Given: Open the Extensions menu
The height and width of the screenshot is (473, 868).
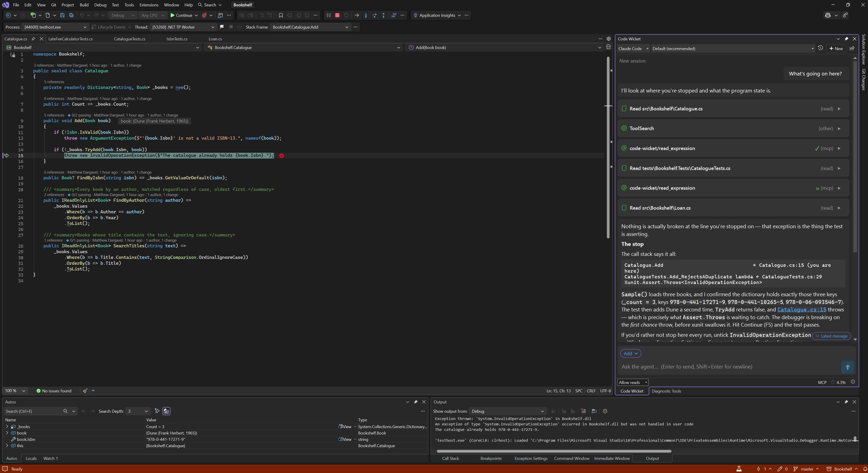Looking at the screenshot, I should (x=149, y=5).
